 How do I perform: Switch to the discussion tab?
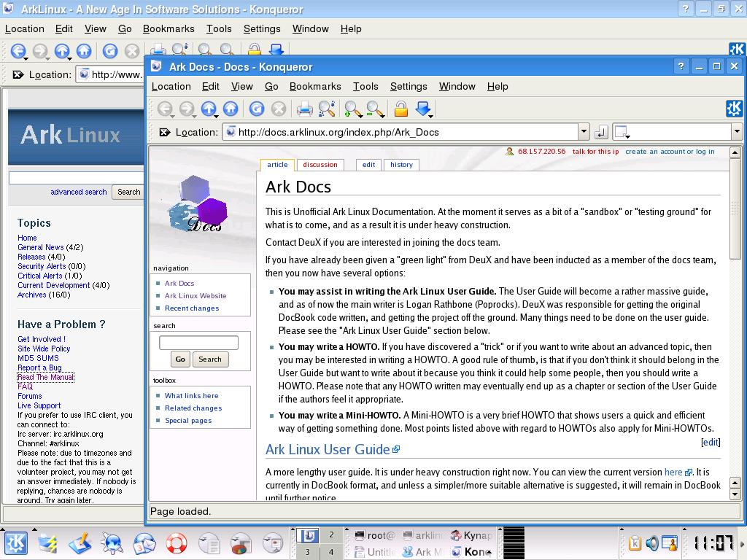point(320,165)
